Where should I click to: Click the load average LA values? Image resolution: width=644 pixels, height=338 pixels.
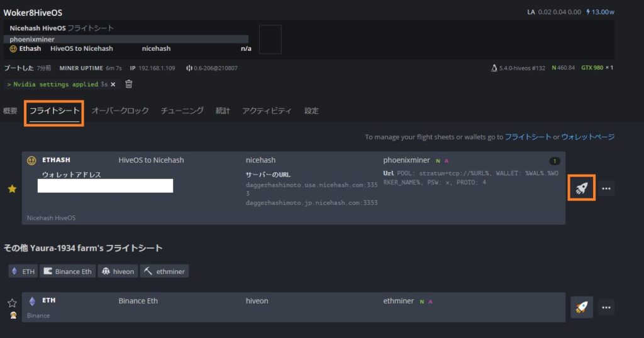point(554,12)
